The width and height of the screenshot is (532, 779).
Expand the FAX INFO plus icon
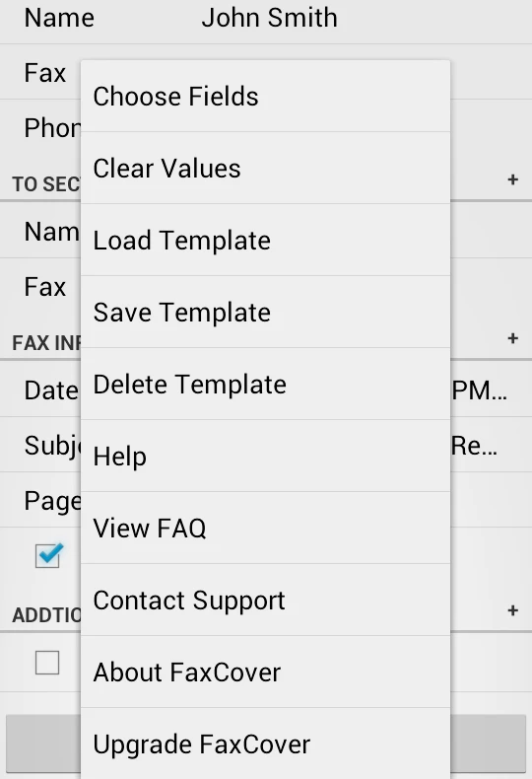[x=513, y=338]
